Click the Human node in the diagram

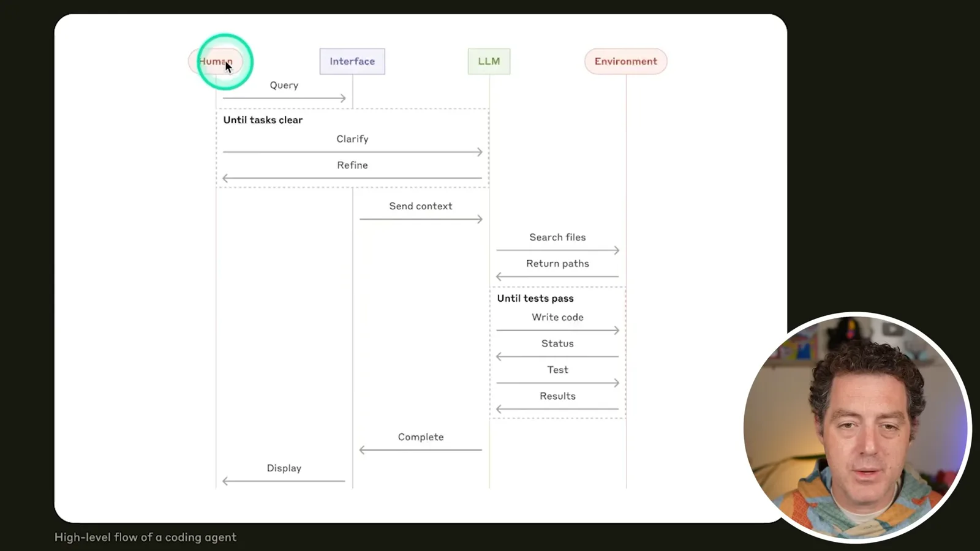(x=216, y=61)
